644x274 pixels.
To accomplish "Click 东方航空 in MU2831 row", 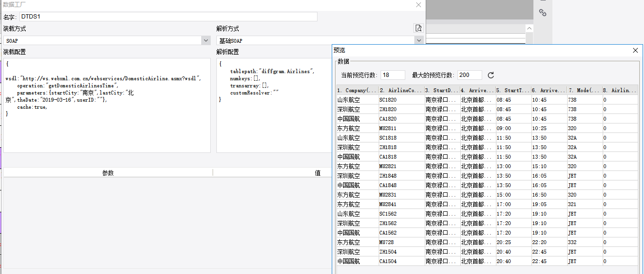I will click(x=357, y=195).
